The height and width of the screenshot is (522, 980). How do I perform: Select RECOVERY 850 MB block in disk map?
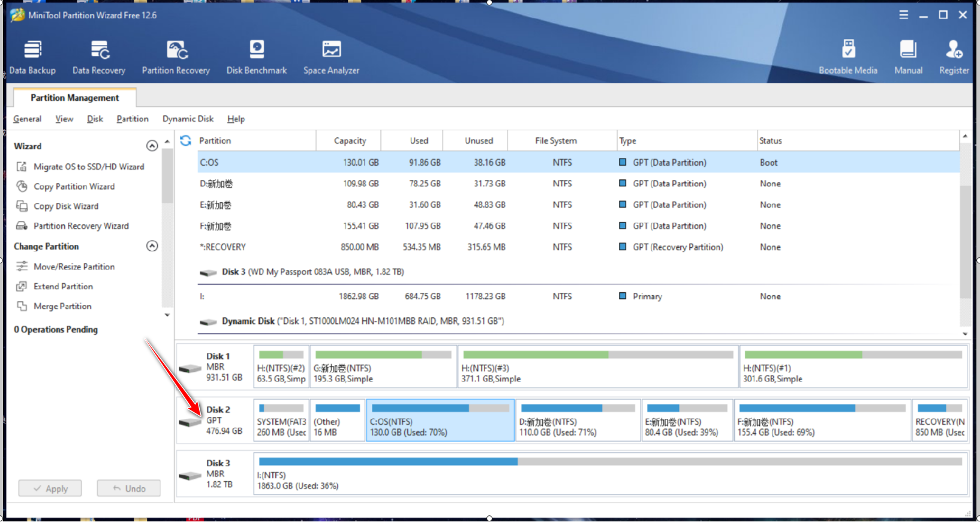coord(940,421)
